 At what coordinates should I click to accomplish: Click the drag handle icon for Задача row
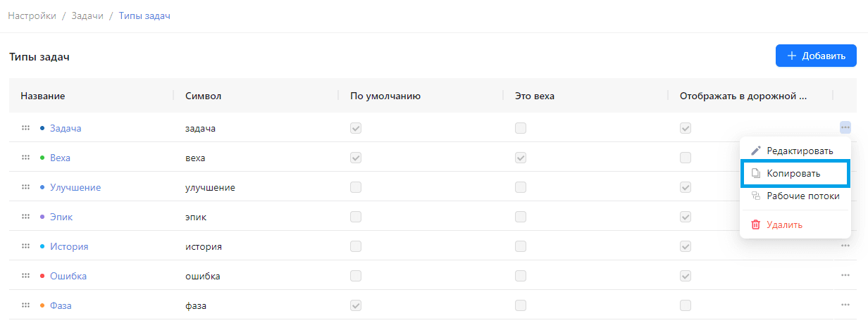pyautogui.click(x=25, y=128)
